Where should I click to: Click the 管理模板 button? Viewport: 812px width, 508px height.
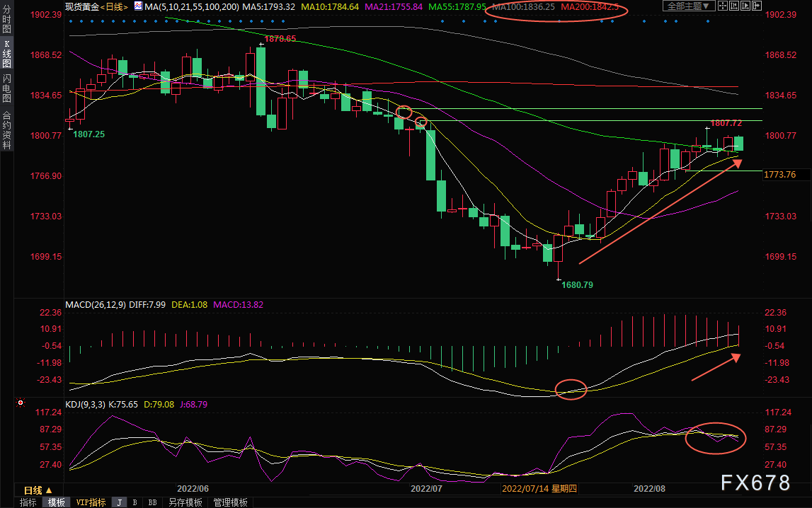230,502
